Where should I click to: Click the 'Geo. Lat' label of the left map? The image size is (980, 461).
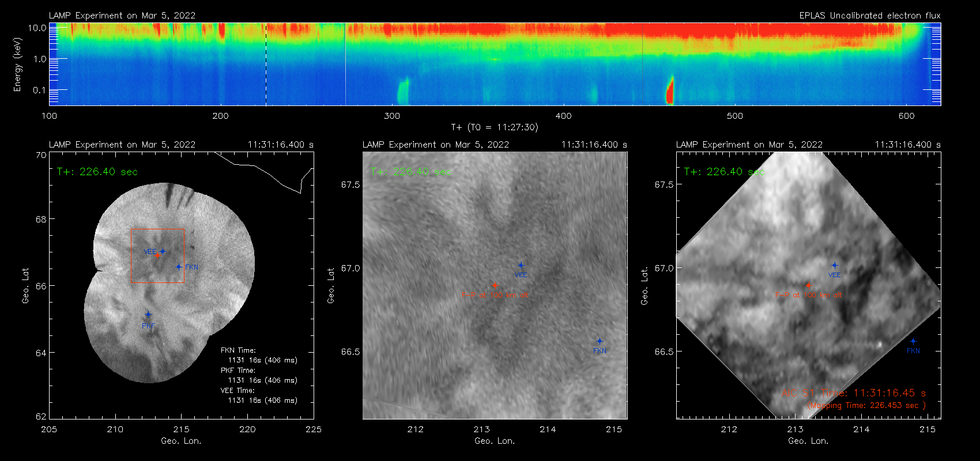coord(25,285)
